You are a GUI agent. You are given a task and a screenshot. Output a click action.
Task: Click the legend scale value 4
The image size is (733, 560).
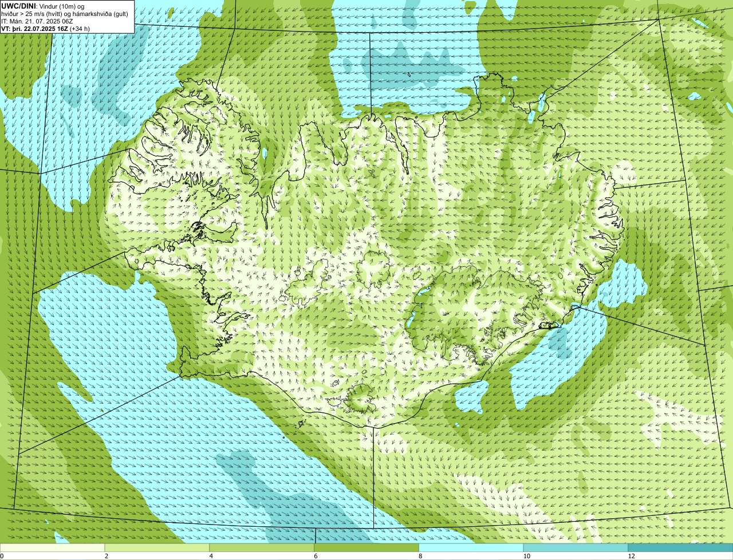point(211,556)
